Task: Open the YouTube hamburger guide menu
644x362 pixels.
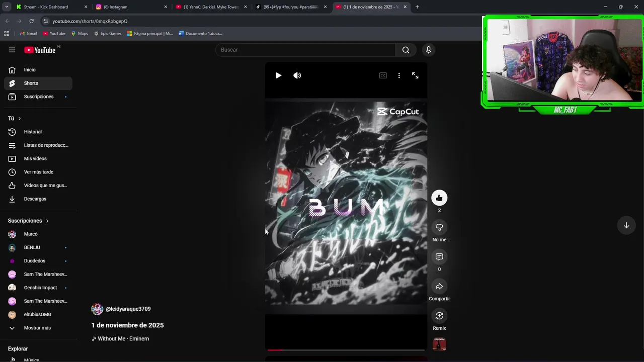Action: [12, 50]
